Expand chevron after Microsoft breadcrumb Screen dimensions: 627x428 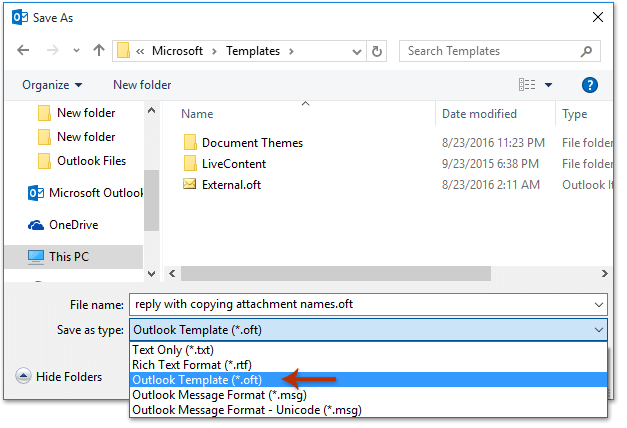(214, 51)
